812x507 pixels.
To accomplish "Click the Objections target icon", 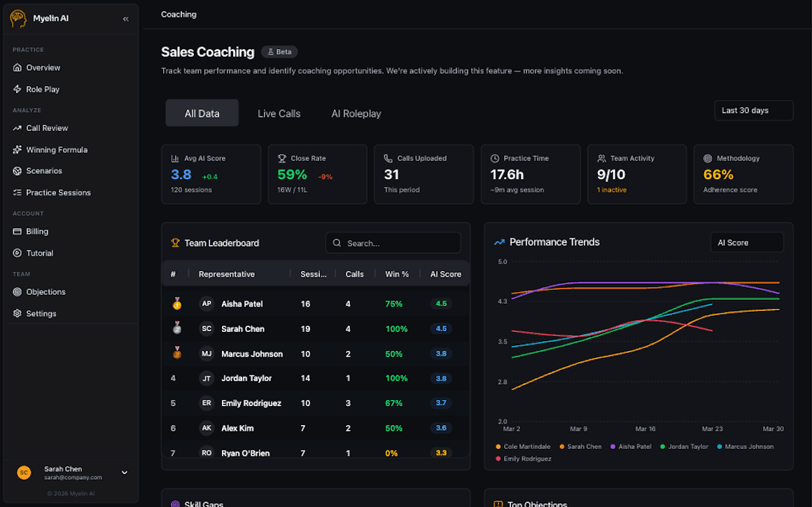I will [17, 292].
